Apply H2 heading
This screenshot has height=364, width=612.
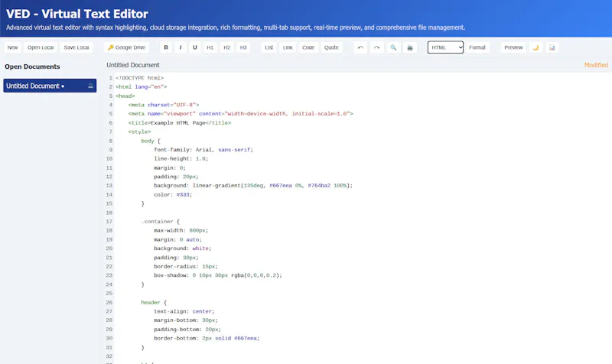click(226, 47)
